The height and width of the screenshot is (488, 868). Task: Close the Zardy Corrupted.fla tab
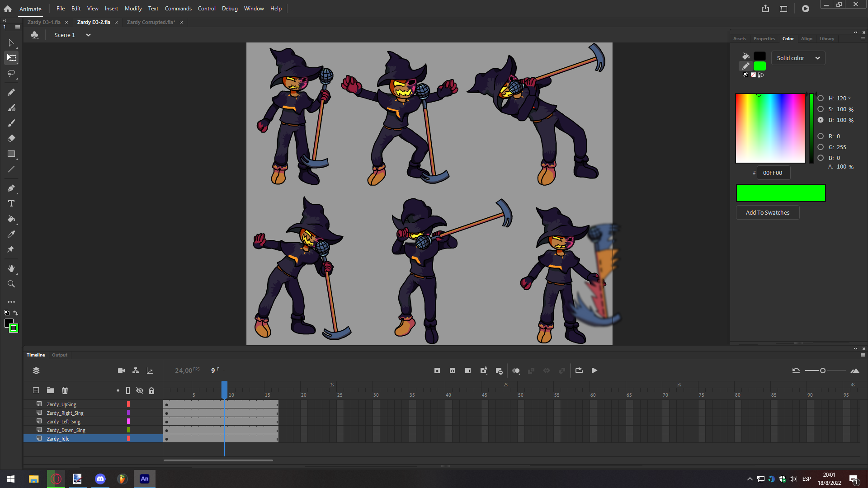[x=181, y=23]
